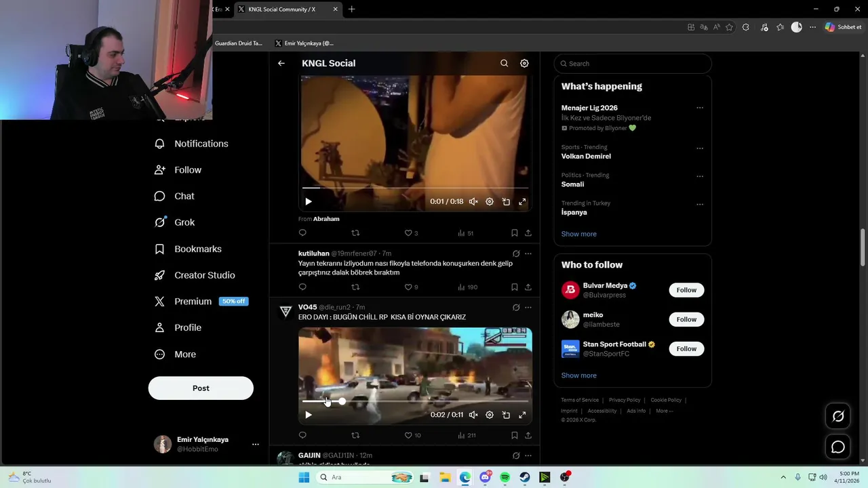The height and width of the screenshot is (488, 868).
Task: Open Premium with 50% off badge
Action: tap(201, 302)
